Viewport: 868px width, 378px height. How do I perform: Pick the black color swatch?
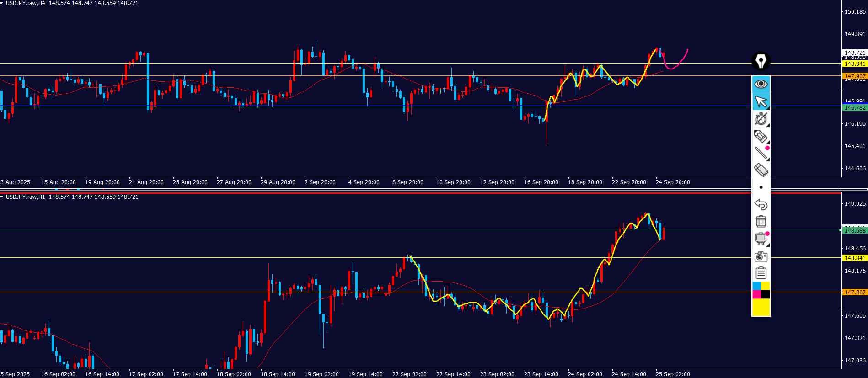[766, 294]
